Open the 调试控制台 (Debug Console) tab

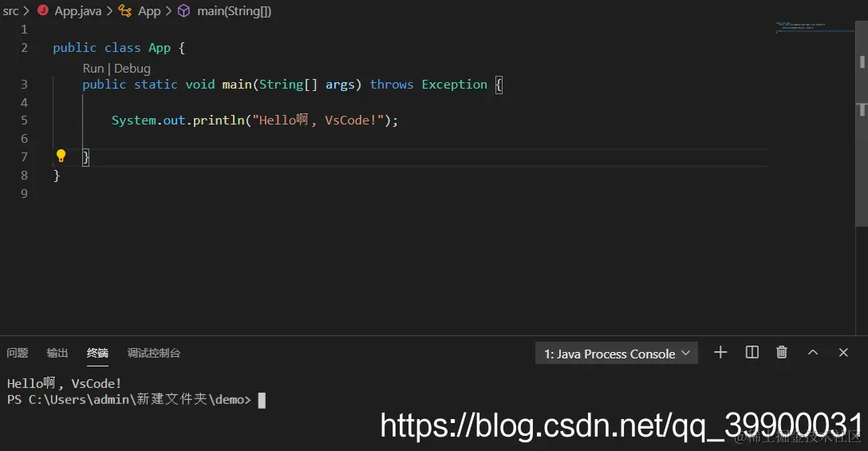pos(154,353)
